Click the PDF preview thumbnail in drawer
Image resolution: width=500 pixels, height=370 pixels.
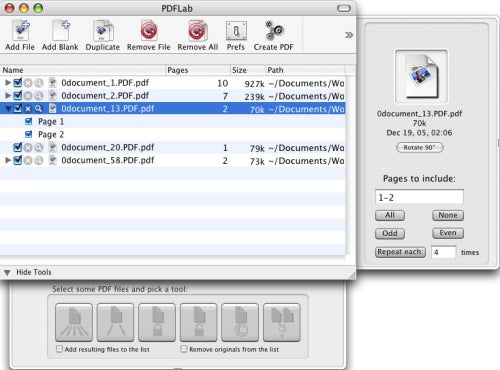pos(421,77)
